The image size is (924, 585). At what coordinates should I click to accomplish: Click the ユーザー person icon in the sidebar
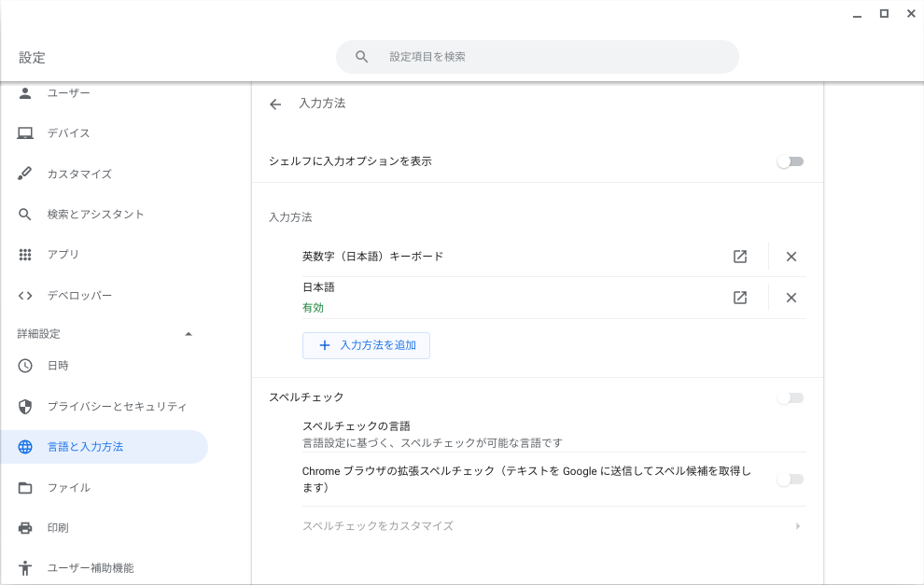25,93
